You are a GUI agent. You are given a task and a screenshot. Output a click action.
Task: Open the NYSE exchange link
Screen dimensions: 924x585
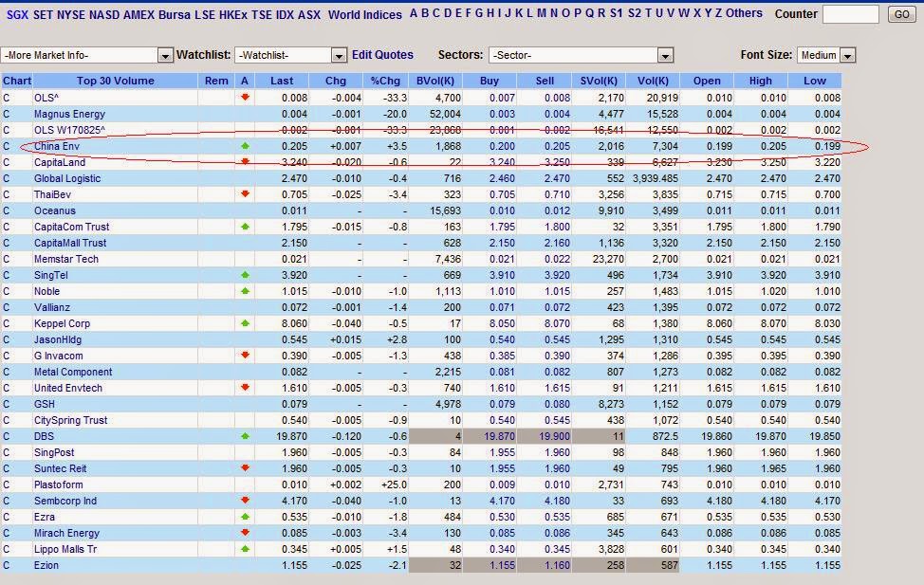(71, 15)
